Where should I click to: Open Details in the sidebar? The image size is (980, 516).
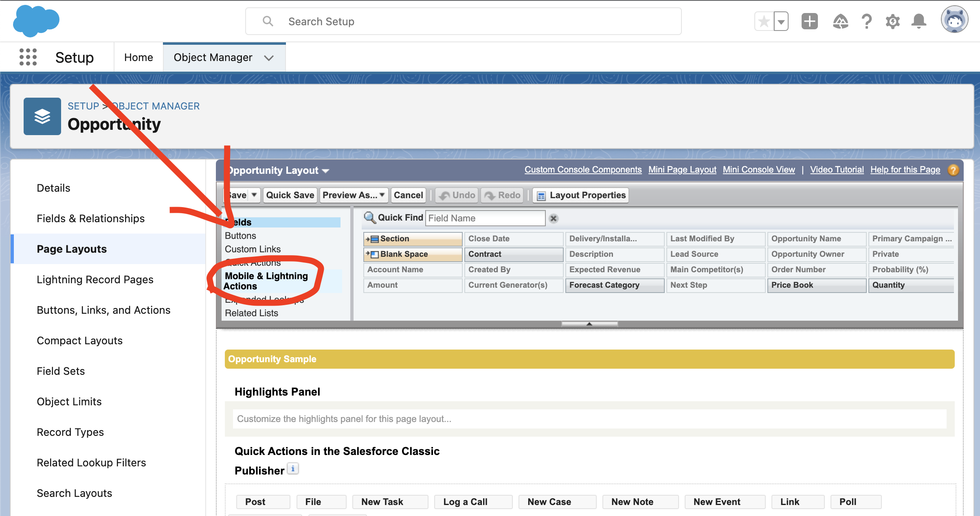click(53, 188)
